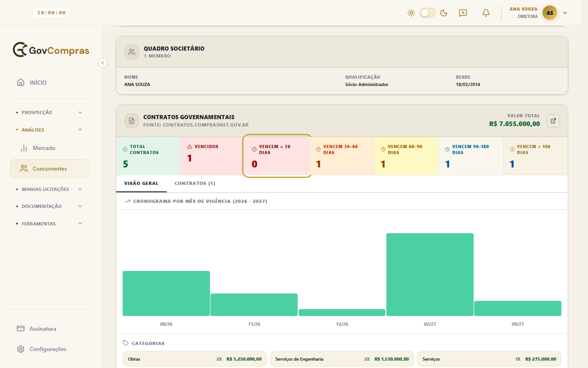This screenshot has height=368, width=588.
Task: Click the 08/26 bar in the chart
Action: [166, 293]
